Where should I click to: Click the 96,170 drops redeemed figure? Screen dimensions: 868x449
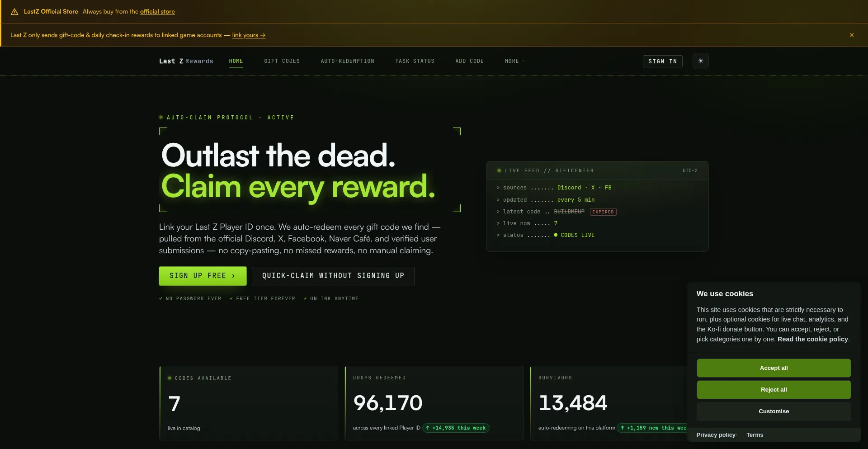(388, 403)
